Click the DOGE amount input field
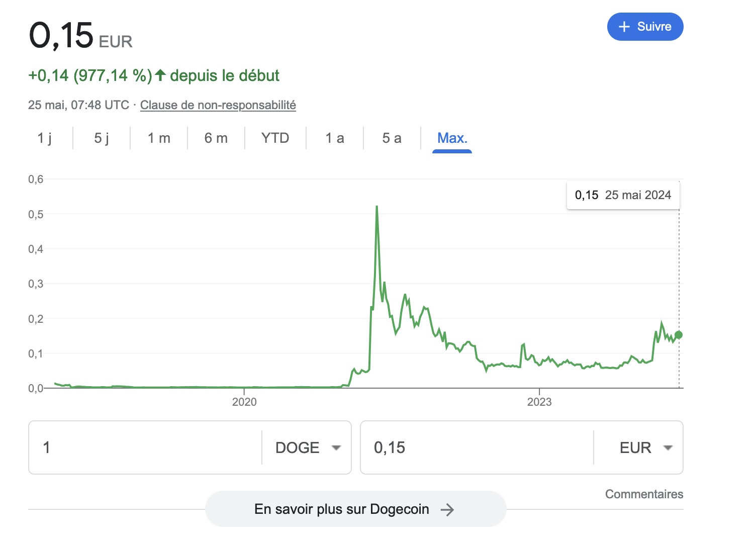The width and height of the screenshot is (756, 543). pyautogui.click(x=146, y=447)
